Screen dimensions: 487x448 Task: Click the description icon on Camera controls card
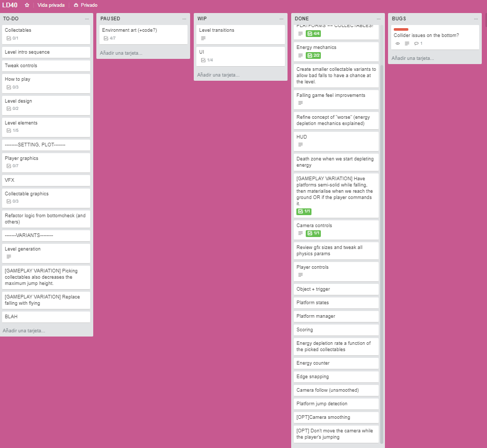click(x=301, y=233)
